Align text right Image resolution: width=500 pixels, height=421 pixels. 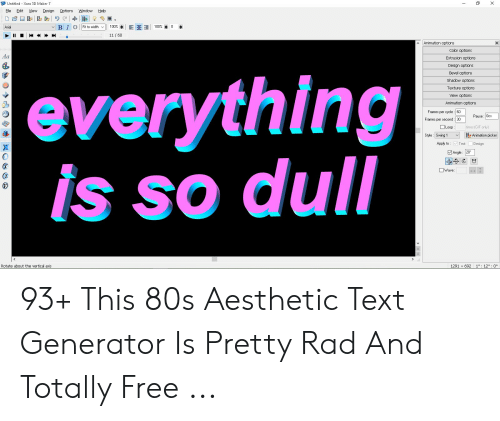(146, 27)
